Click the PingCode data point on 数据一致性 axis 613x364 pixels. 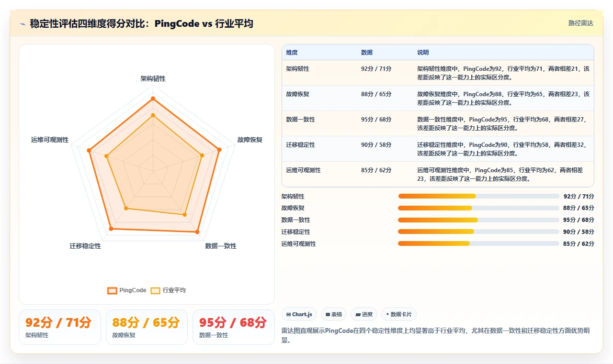[196, 232]
